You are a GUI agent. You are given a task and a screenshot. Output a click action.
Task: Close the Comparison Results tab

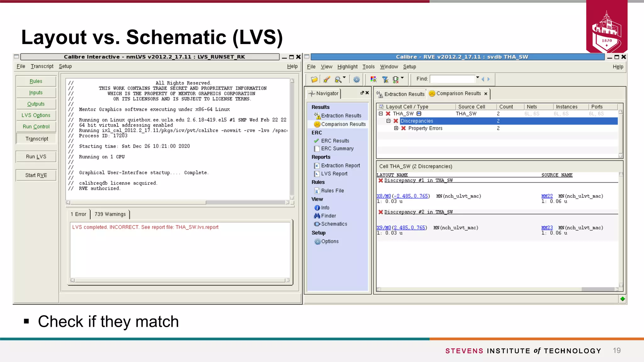(486, 94)
